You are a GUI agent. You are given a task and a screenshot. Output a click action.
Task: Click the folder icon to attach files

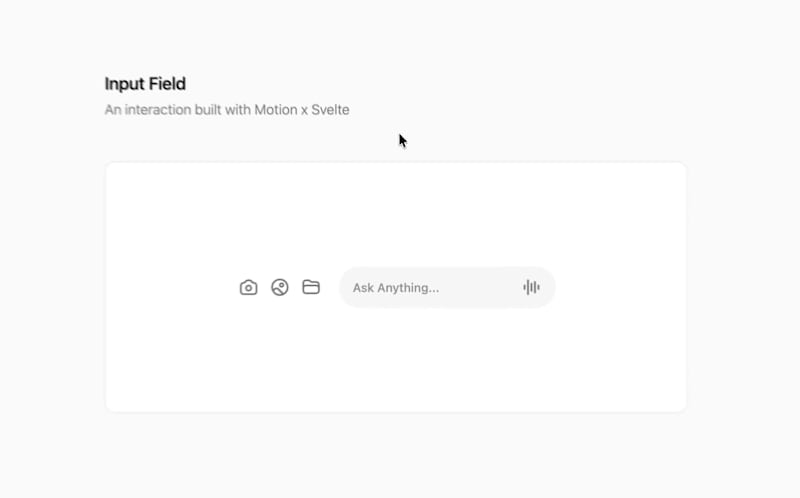tap(311, 288)
